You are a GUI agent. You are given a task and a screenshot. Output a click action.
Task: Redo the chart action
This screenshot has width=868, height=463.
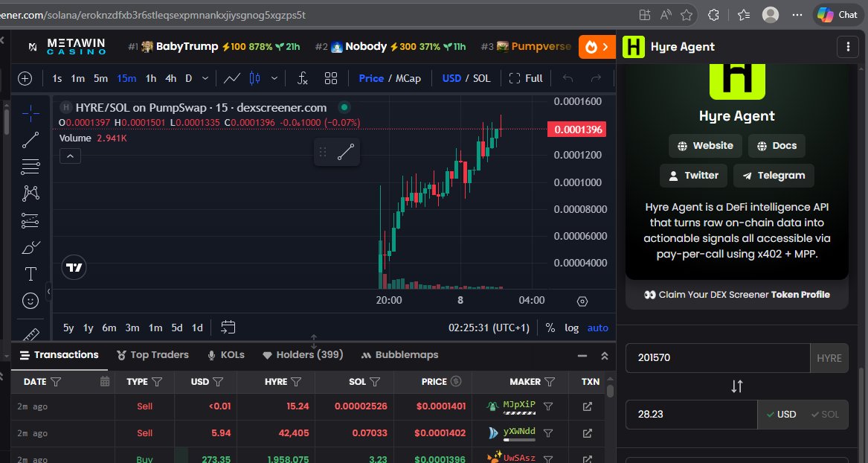click(x=596, y=78)
